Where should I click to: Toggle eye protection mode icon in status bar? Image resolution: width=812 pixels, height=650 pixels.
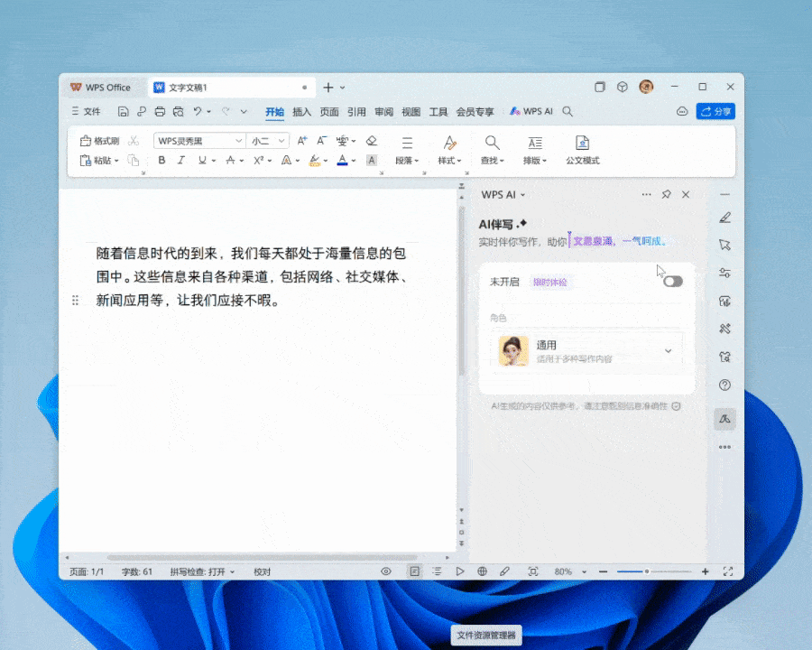pyautogui.click(x=386, y=571)
